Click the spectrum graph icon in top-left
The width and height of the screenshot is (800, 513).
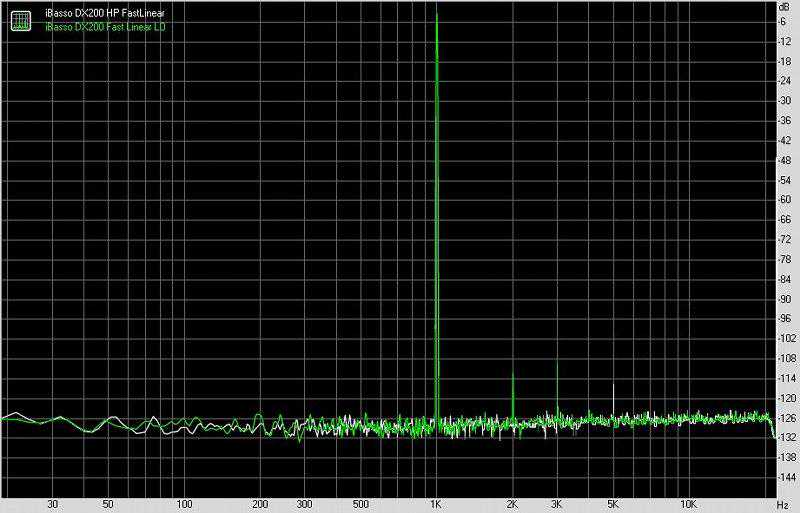(x=19, y=20)
